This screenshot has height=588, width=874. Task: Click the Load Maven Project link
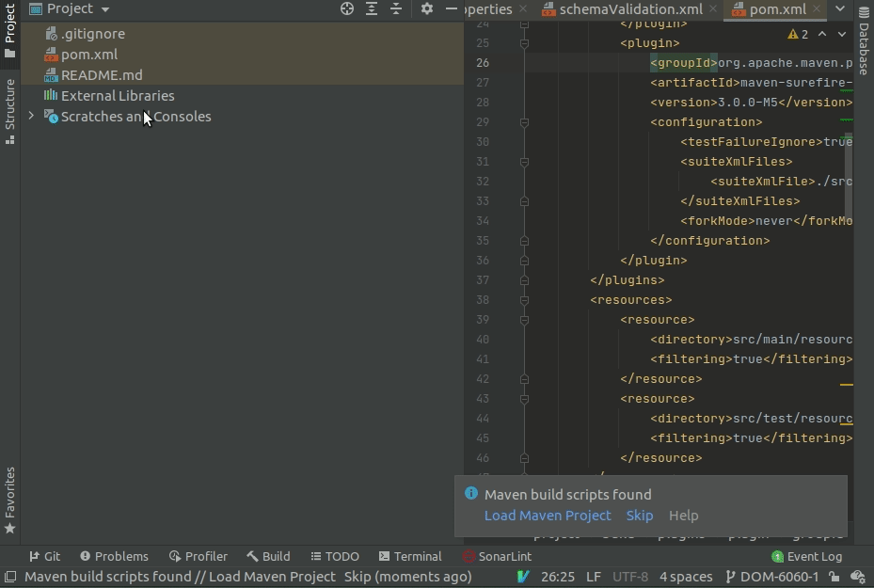[548, 516]
